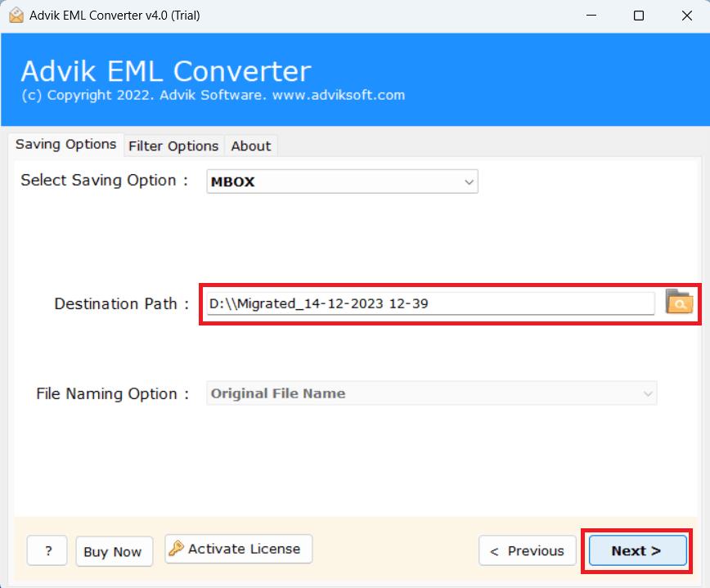
Task: Open help with the question mark button
Action: tap(47, 551)
